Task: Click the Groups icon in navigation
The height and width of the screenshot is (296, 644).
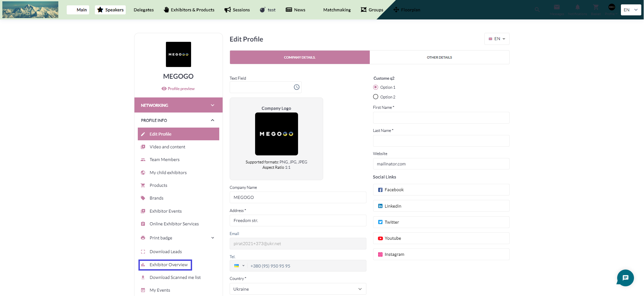Action: pos(364,10)
